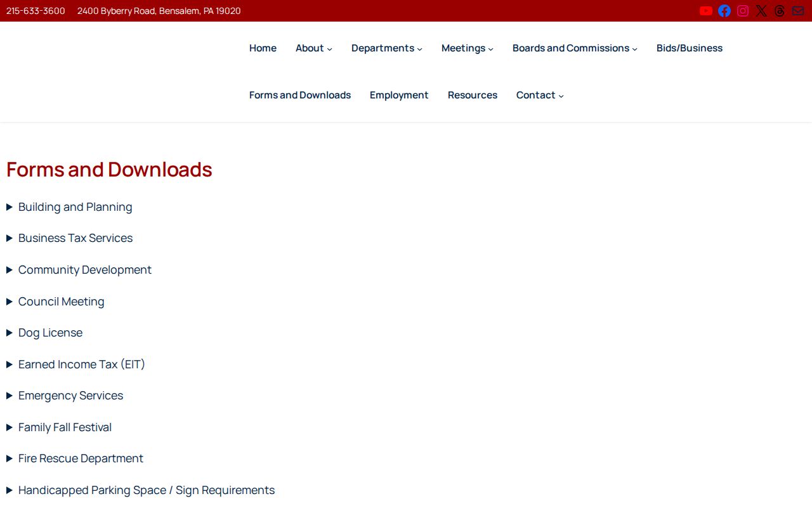
Task: Expand Boards and Commissions menu
Action: point(575,48)
